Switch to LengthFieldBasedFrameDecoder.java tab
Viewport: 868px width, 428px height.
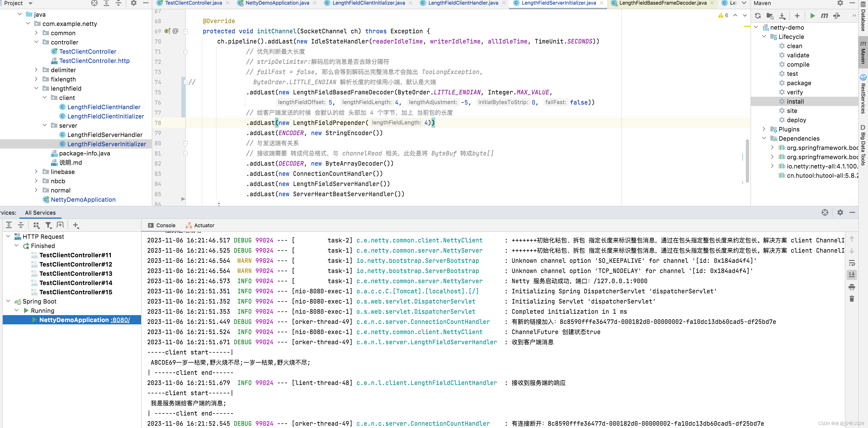663,3
